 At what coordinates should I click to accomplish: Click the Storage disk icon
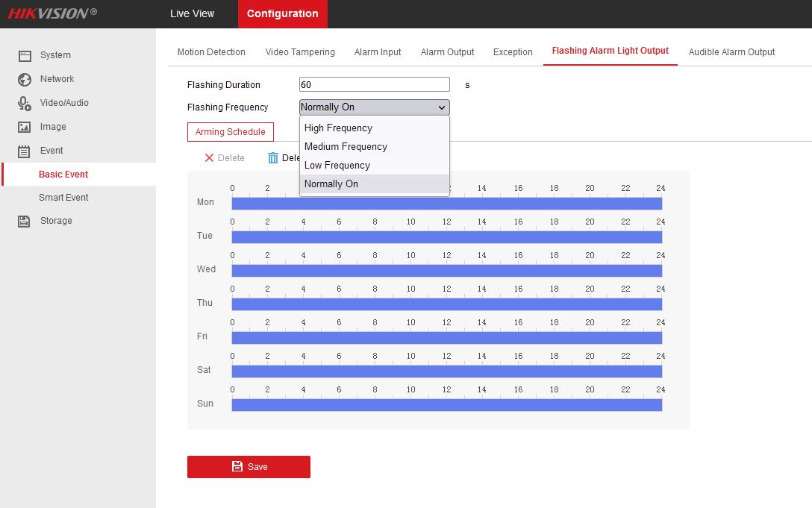(25, 221)
